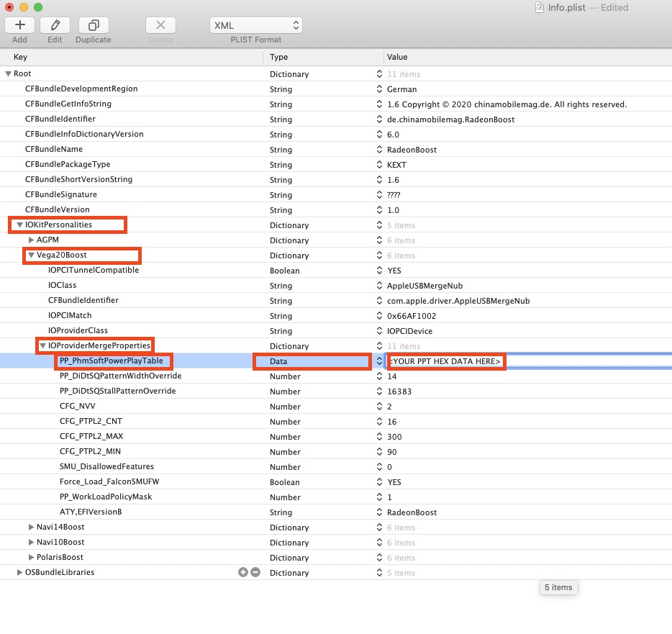Viewport: 672px width, 634px height.
Task: Collapse the Vega20Boost dictionary
Action: coord(31,255)
